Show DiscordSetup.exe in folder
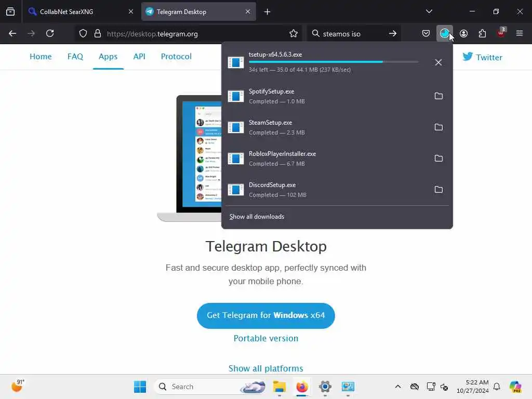This screenshot has width=532, height=399. (438, 190)
